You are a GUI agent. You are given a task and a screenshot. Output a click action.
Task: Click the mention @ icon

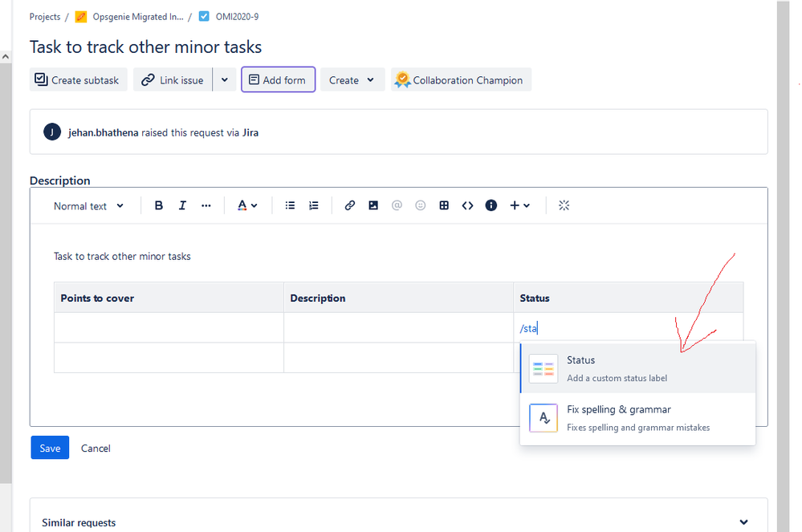397,205
